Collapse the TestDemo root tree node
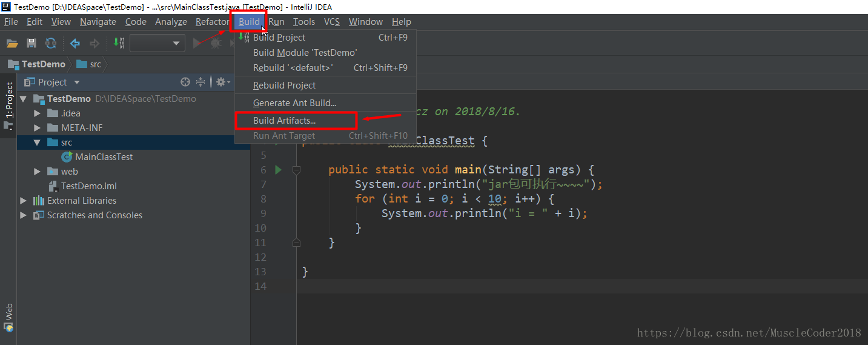Screen dimensions: 868x345 pos(23,99)
